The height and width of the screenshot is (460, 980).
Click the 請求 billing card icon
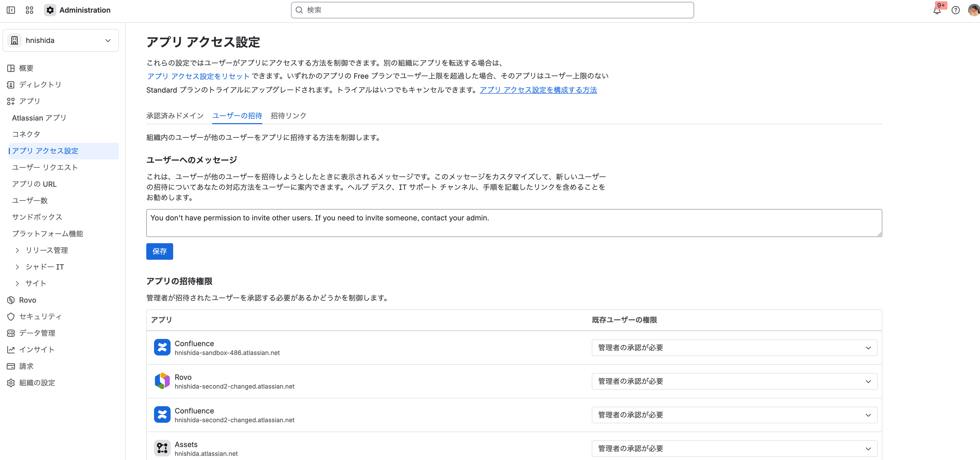pyautogui.click(x=11, y=366)
